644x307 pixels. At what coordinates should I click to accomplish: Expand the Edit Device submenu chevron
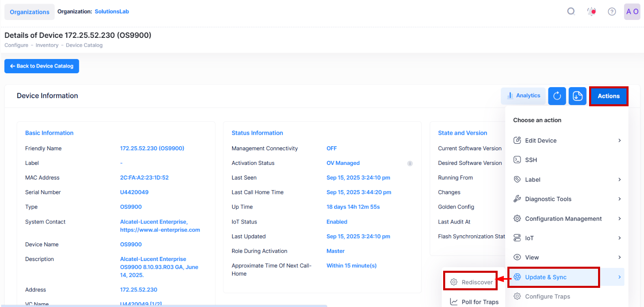coord(619,140)
